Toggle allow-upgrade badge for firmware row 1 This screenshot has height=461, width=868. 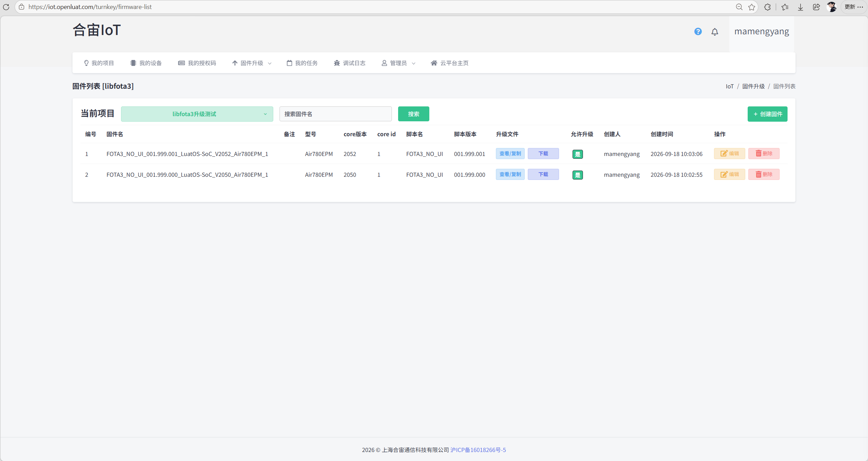577,154
